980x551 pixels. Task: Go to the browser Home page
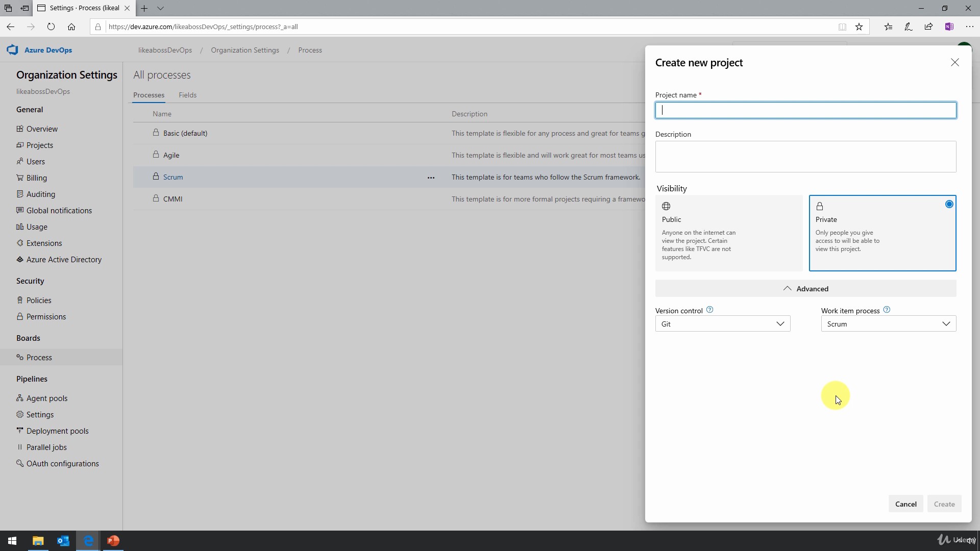pos(71,27)
